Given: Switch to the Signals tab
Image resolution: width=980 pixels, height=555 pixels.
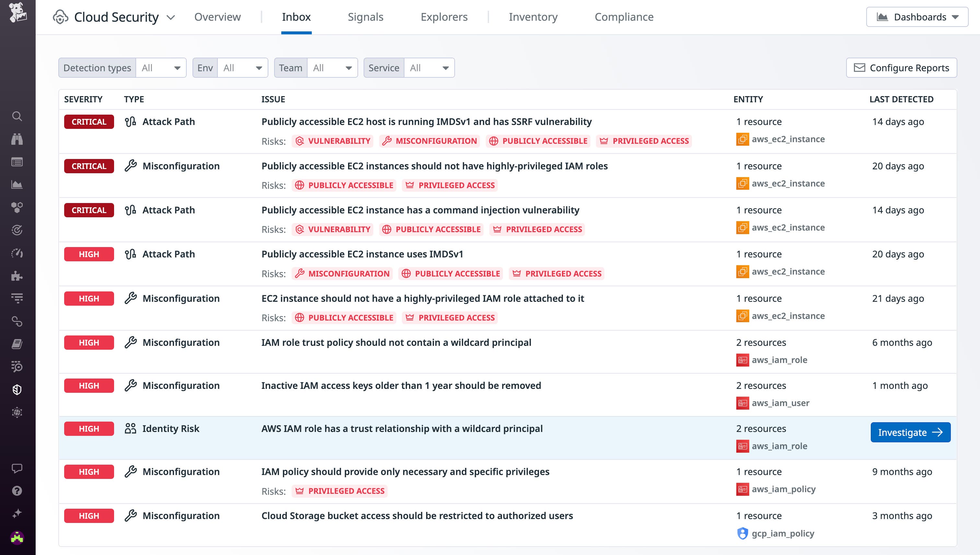Looking at the screenshot, I should (365, 17).
